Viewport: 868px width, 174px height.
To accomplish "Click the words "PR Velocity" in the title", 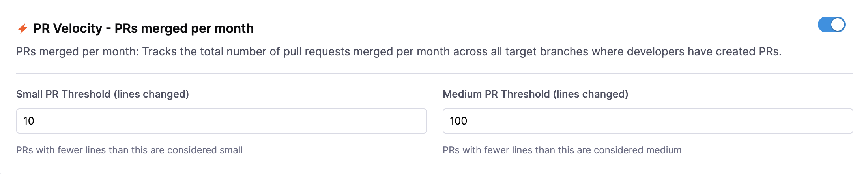I will point(67,28).
